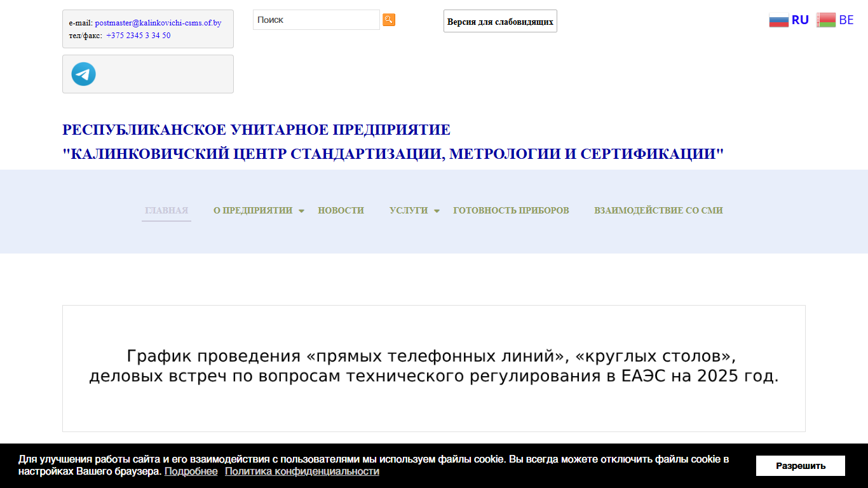This screenshot has height=488, width=868.
Task: Open Подробнее cookie details link
Action: [x=191, y=471]
